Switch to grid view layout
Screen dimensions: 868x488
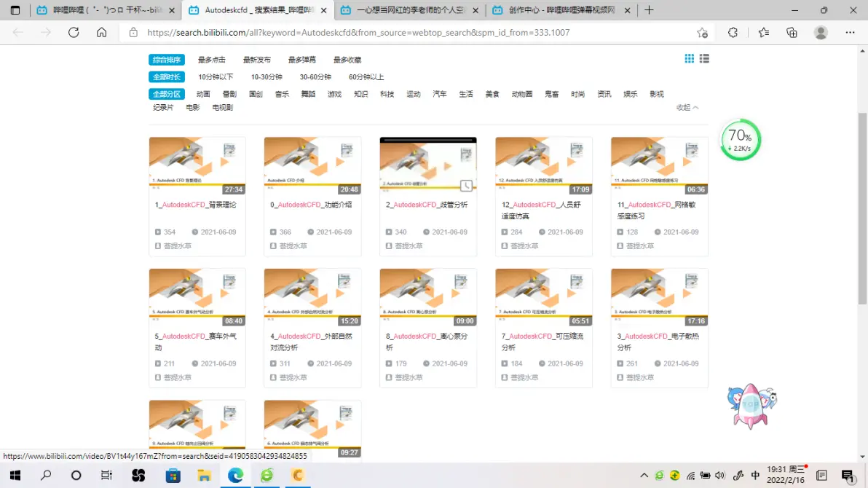click(x=689, y=59)
